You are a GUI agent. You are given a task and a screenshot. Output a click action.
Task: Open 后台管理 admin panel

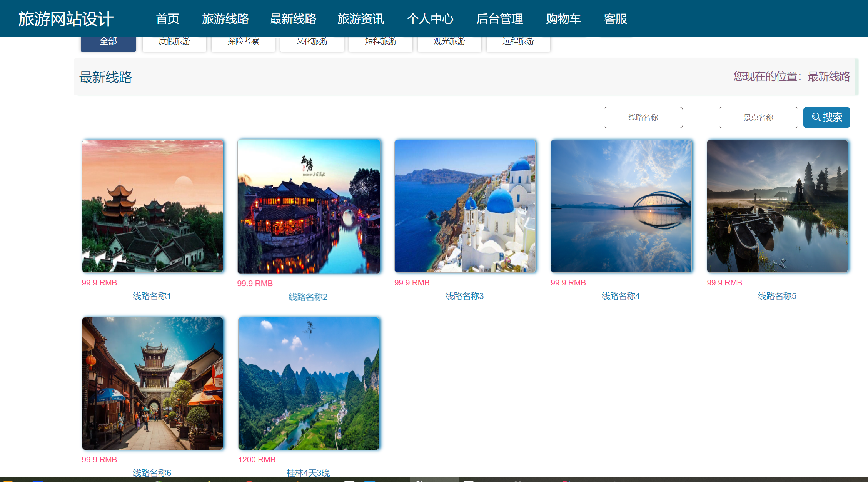(x=500, y=18)
